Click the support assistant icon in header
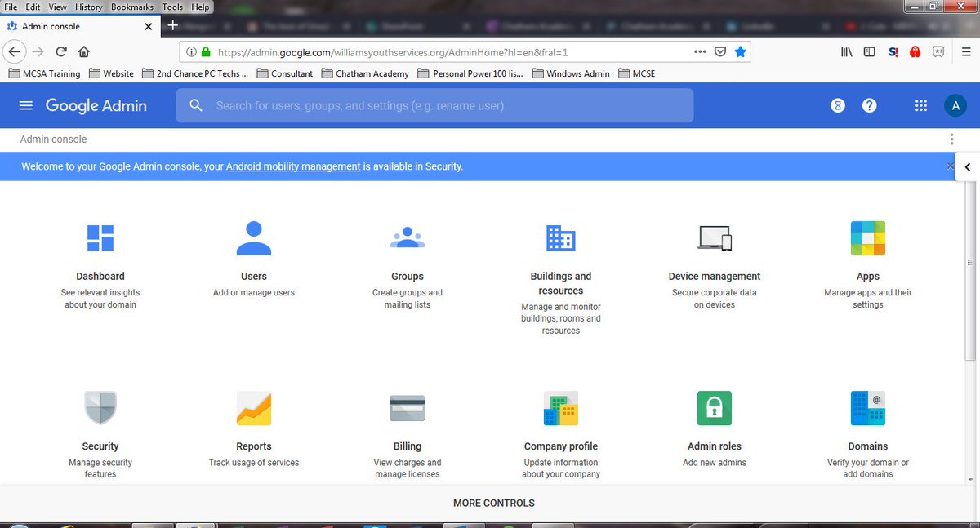The height and width of the screenshot is (528, 980). pyautogui.click(x=837, y=105)
